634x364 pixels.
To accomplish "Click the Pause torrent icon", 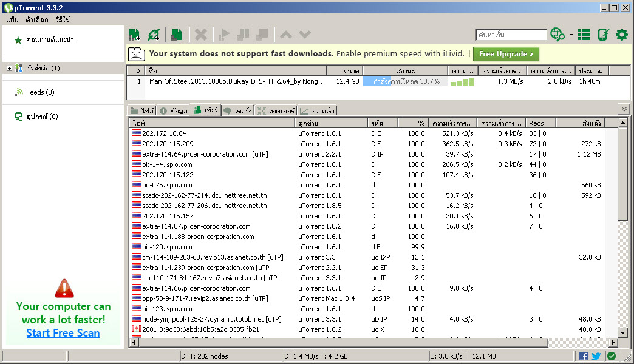I will click(x=243, y=35).
